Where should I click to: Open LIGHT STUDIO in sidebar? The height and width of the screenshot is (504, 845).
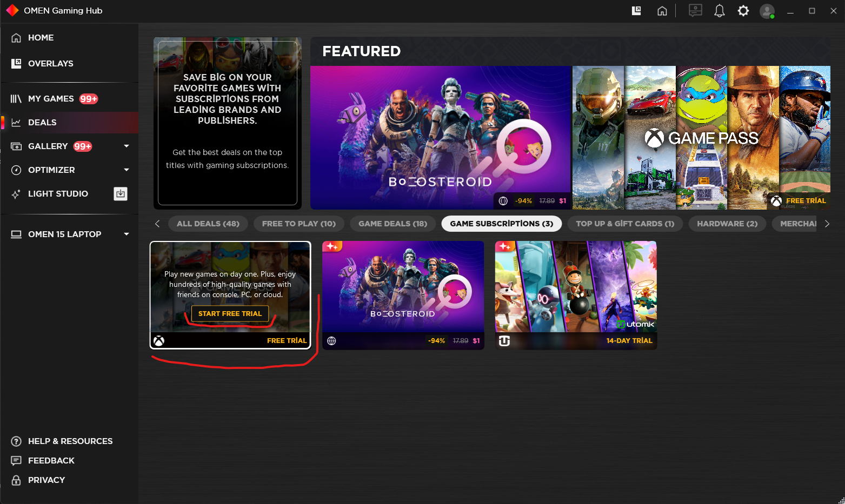[x=58, y=194]
